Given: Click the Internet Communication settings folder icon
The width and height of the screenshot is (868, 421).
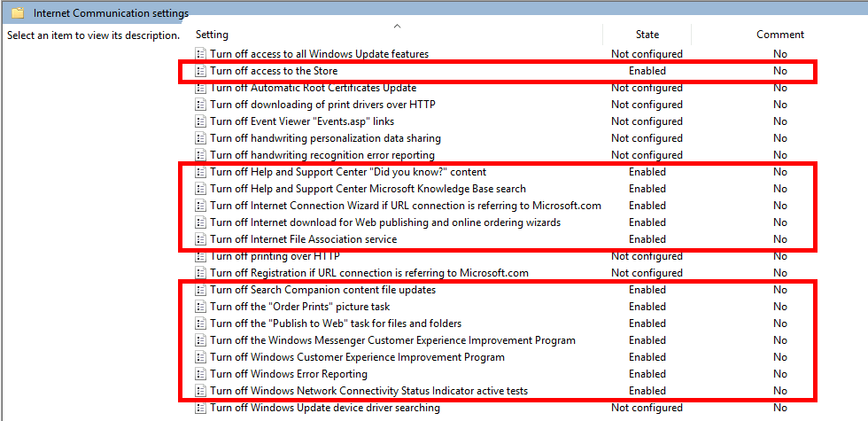Looking at the screenshot, I should [x=18, y=12].
